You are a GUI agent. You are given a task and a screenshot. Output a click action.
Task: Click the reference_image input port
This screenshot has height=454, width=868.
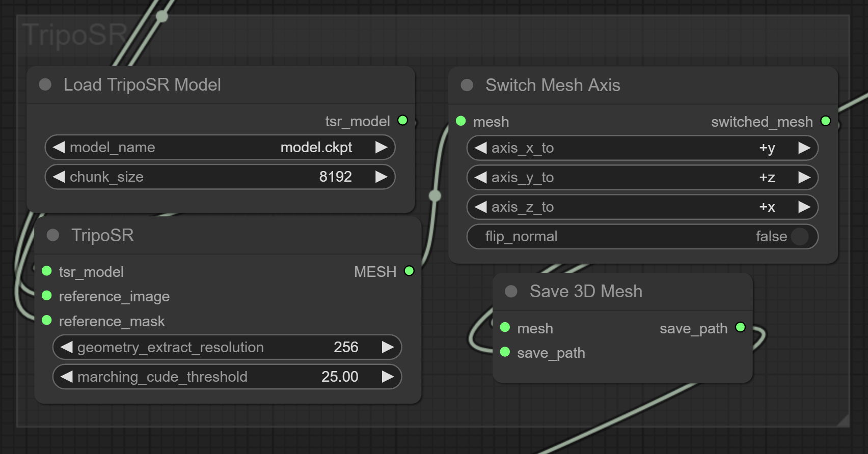(47, 296)
